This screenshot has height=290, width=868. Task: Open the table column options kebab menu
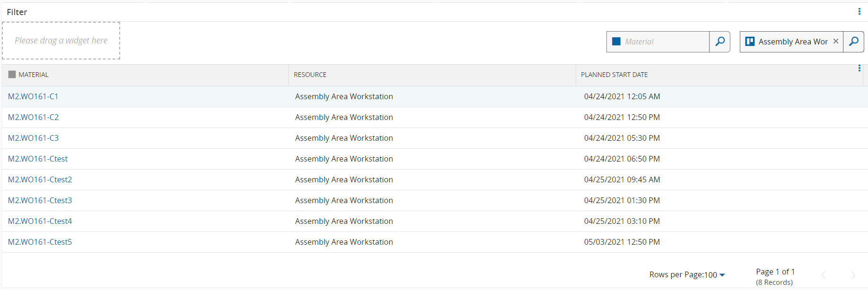pos(859,68)
